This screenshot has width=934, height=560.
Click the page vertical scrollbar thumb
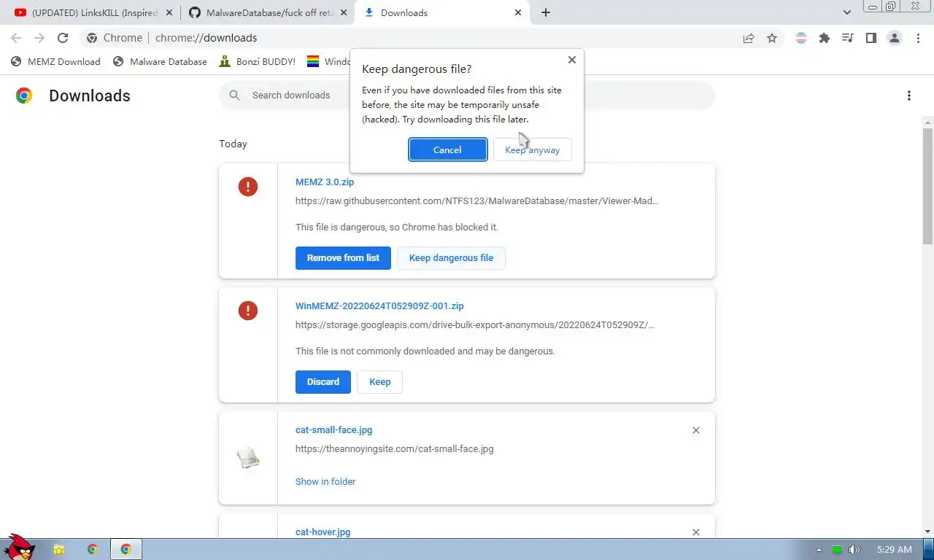[x=927, y=186]
